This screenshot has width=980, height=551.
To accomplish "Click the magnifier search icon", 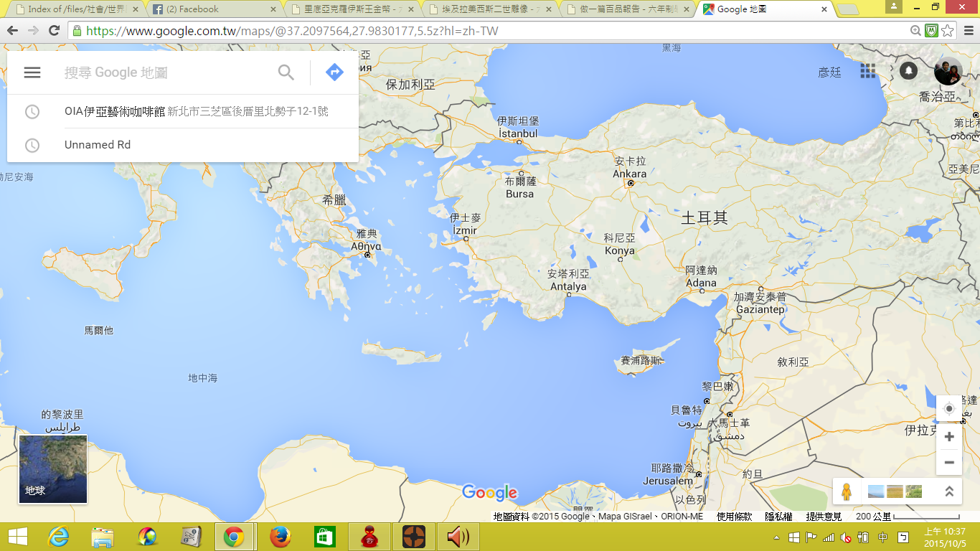I will click(286, 72).
